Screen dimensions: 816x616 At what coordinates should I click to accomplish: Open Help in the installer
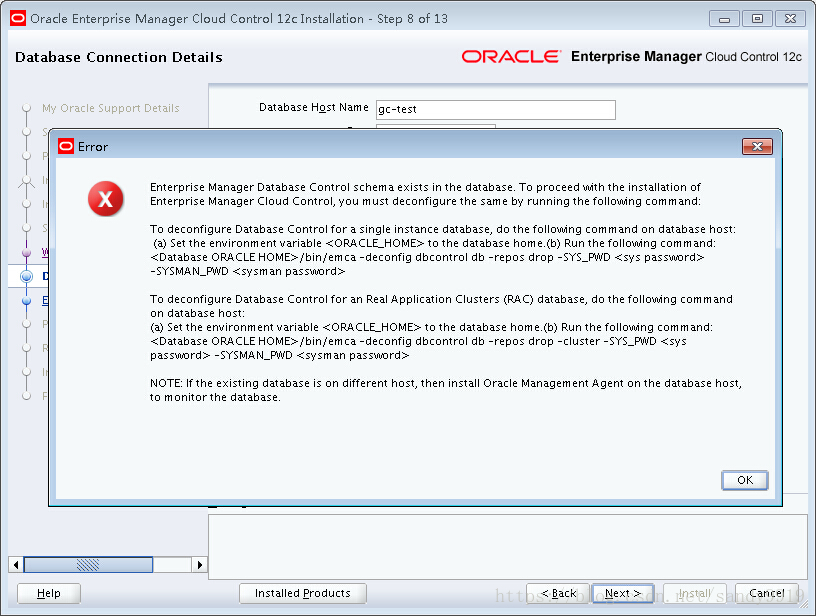[x=49, y=593]
